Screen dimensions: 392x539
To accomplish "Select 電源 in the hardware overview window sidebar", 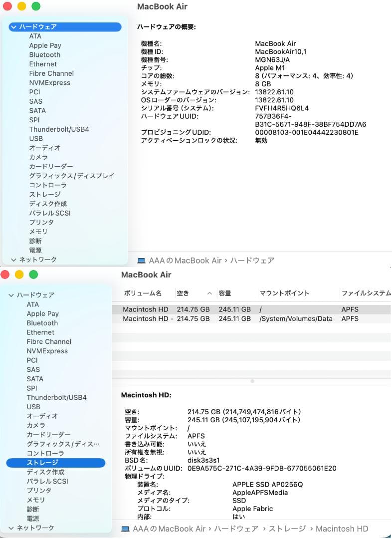I will point(35,250).
